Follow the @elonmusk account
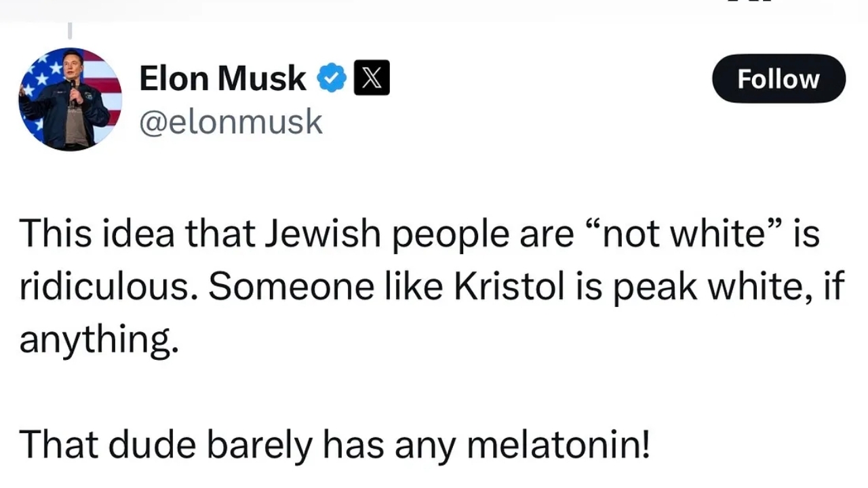Viewport: 868px width, 488px height. point(778,79)
